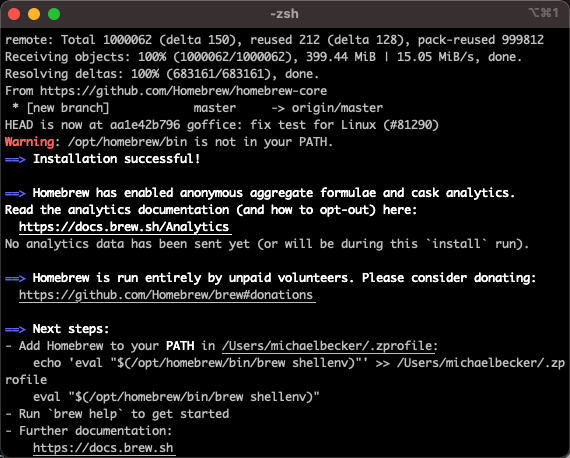This screenshot has width=570, height=458.
Task: Click the red Warning label text
Action: pyautogui.click(x=29, y=142)
